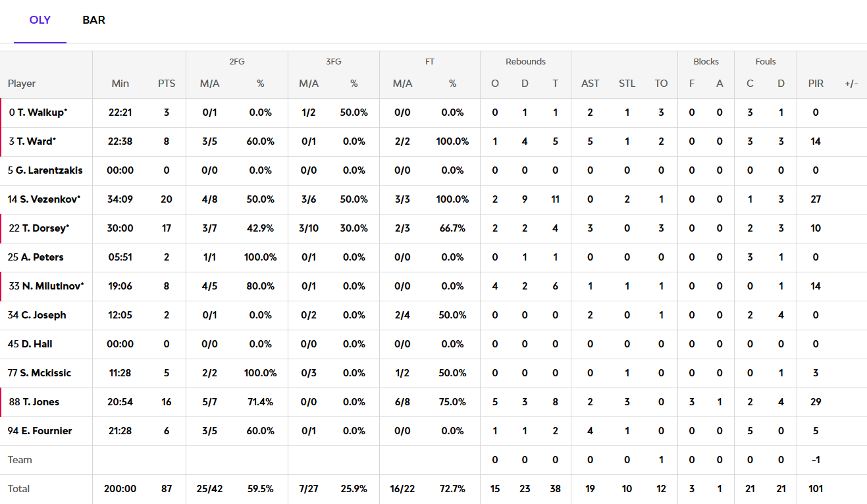This screenshot has width=867, height=504.
Task: Switch to the OLY team tab
Action: (x=40, y=20)
